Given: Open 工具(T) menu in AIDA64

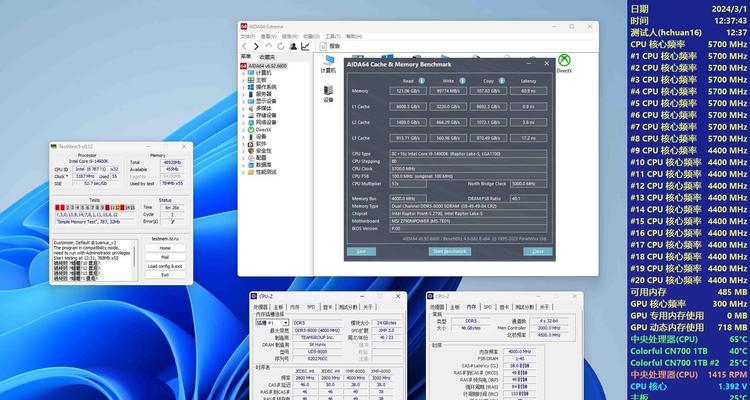Looking at the screenshot, I should coord(332,36).
